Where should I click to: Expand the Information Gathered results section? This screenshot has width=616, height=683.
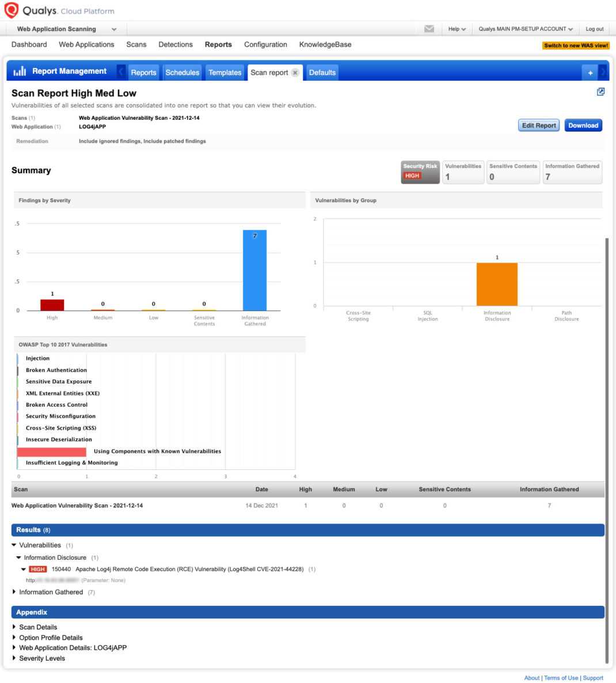pos(14,592)
